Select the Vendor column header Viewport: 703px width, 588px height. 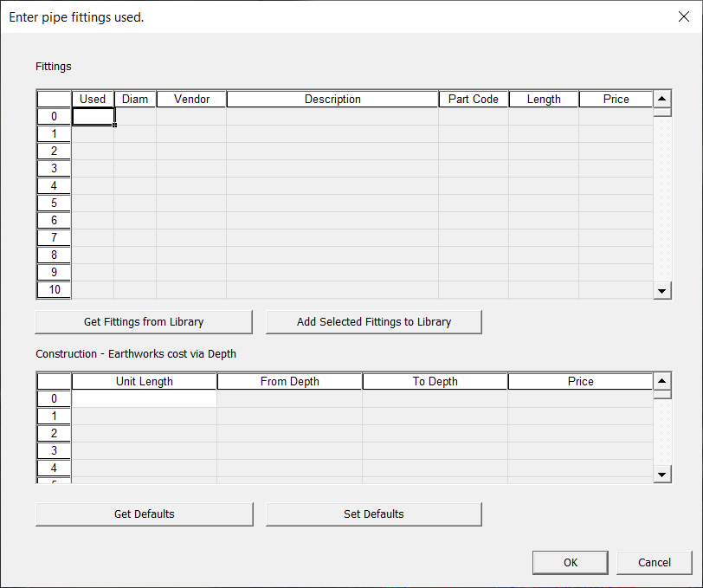[x=191, y=100]
